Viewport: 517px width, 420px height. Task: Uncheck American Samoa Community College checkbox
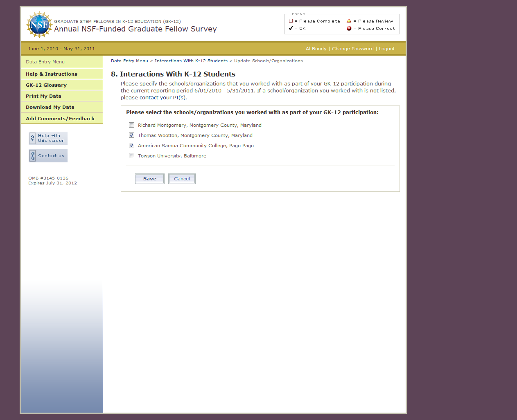[x=131, y=146]
